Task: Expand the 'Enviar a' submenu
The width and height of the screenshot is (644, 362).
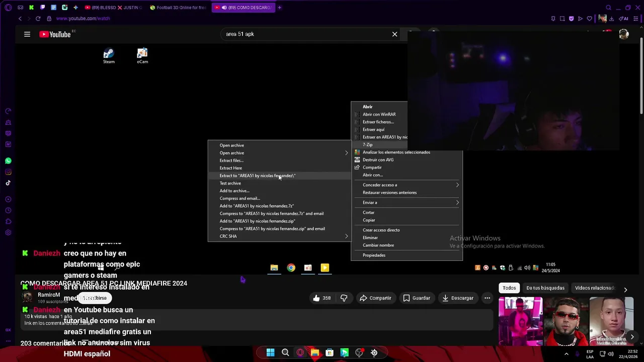Action: tap(407, 203)
